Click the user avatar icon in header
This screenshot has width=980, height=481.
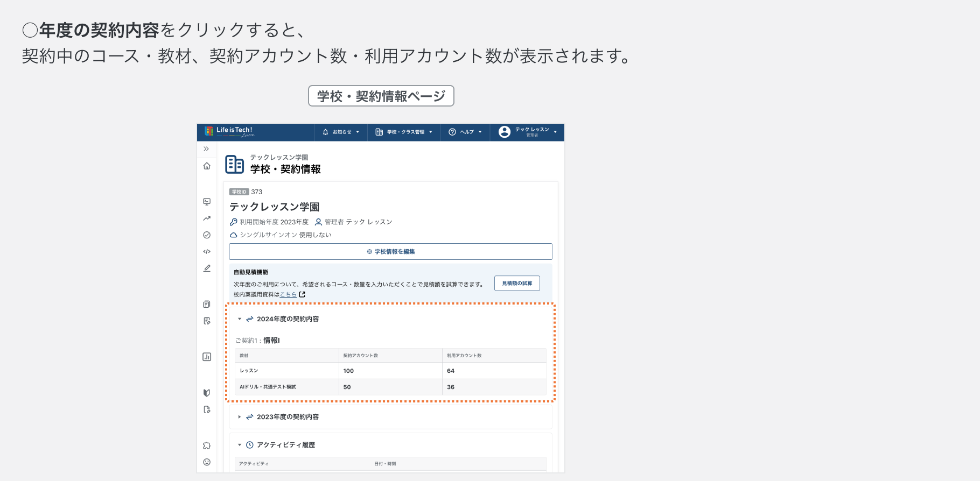click(505, 132)
